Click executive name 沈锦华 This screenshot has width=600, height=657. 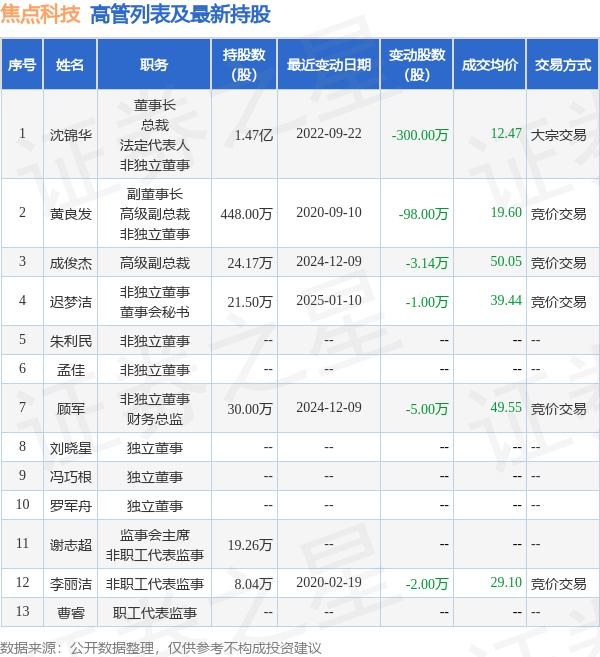point(70,134)
